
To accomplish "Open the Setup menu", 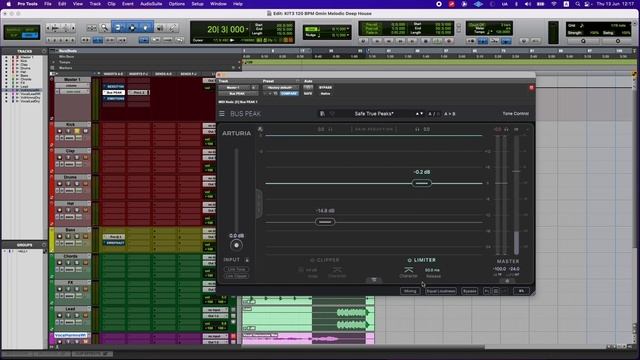I will tap(198, 4).
